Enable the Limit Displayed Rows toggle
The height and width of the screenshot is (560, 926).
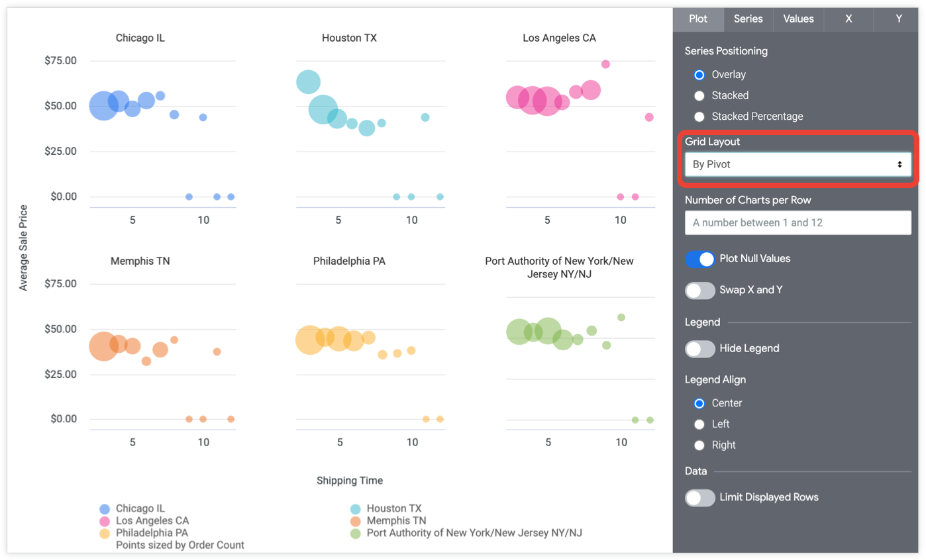700,497
